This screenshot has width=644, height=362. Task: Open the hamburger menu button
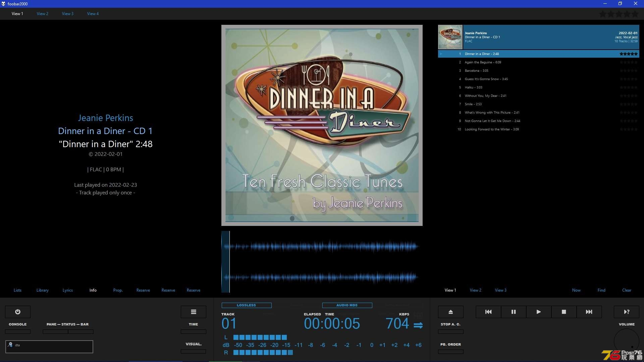[194, 312]
